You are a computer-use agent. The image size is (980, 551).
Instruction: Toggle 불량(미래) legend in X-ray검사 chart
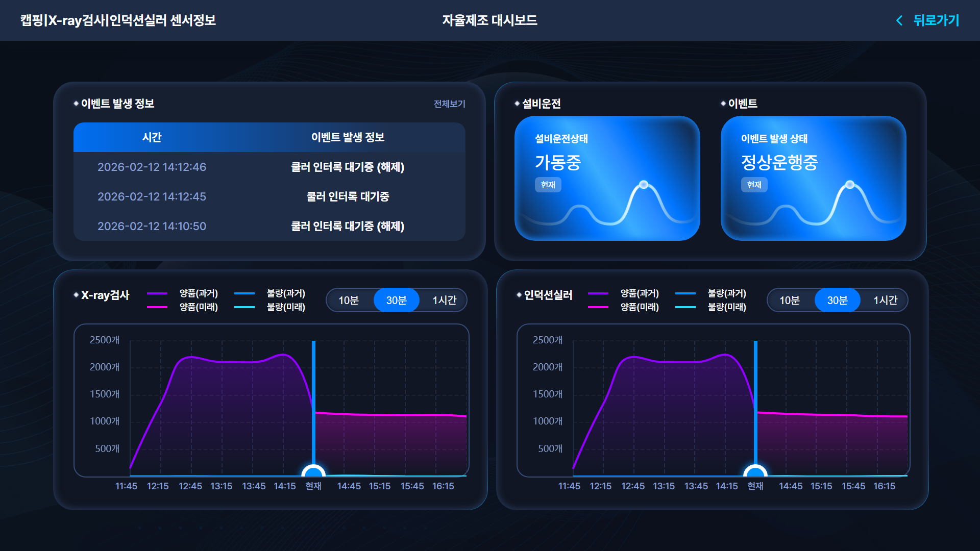(270, 307)
